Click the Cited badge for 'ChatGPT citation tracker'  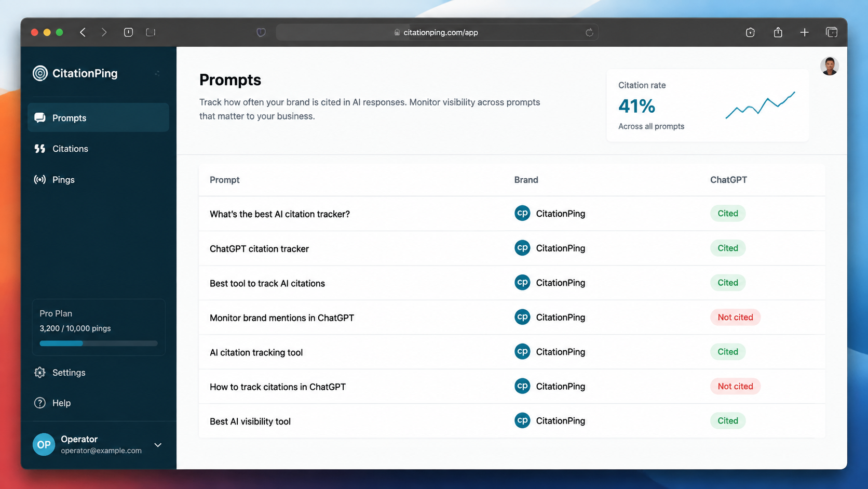point(728,248)
